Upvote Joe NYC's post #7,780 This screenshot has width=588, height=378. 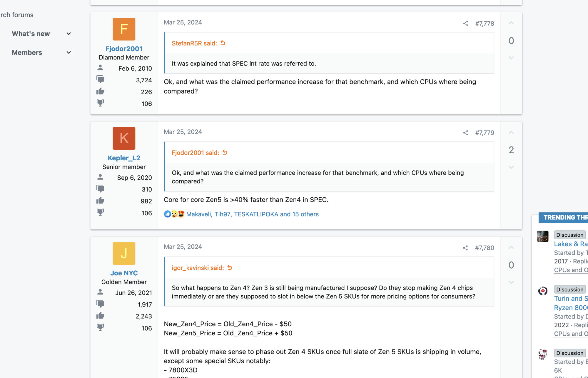(x=511, y=247)
